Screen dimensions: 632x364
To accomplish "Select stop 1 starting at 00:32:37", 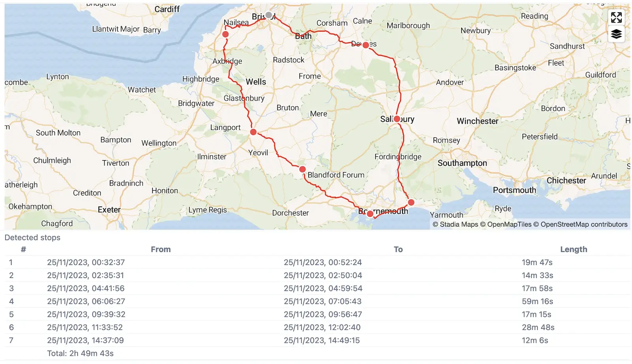I will click(x=86, y=262).
